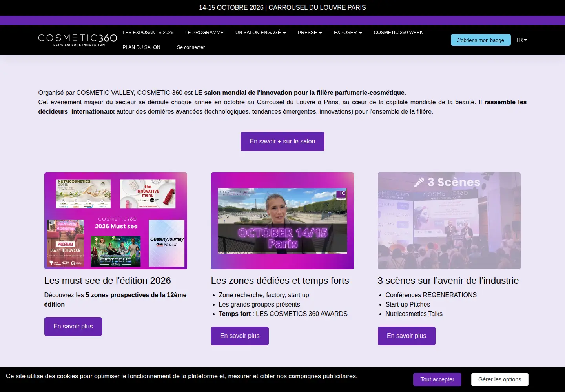Click the Zone recherche, factory, start up item
Viewport: 565px width, 392px height.
pos(264,295)
